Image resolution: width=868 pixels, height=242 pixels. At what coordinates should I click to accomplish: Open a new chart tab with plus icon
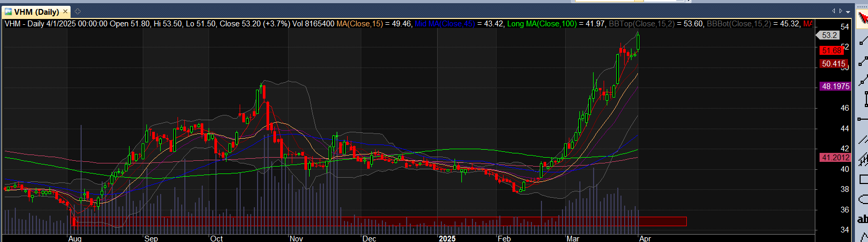pyautogui.click(x=77, y=11)
